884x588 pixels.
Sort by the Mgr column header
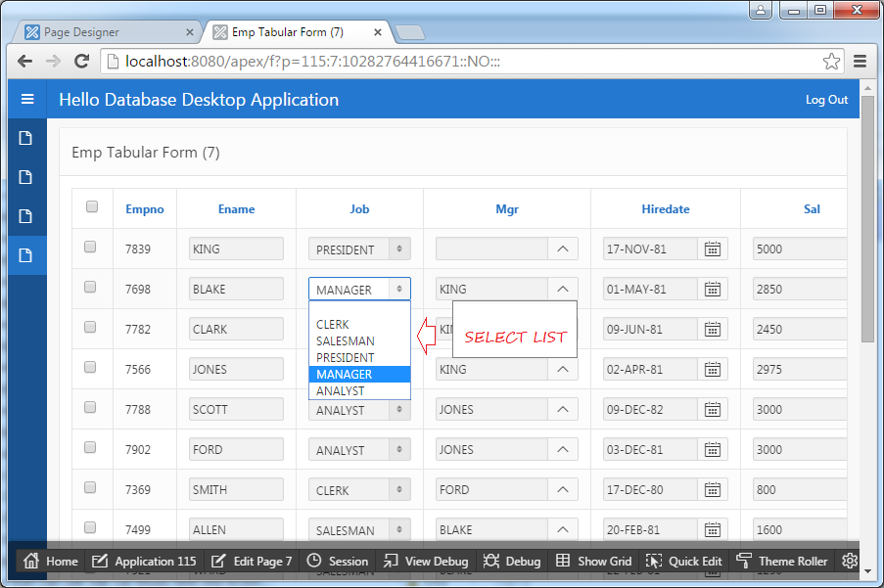pyautogui.click(x=507, y=209)
